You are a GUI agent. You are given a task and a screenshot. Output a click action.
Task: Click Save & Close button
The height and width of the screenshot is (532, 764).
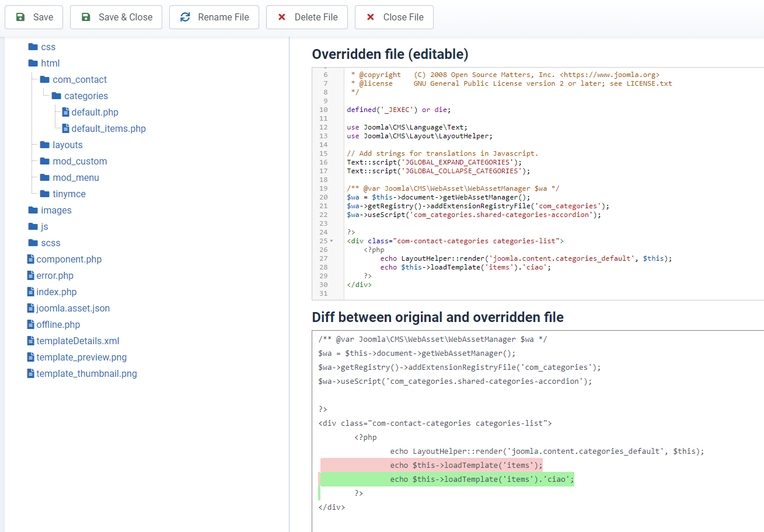116,17
